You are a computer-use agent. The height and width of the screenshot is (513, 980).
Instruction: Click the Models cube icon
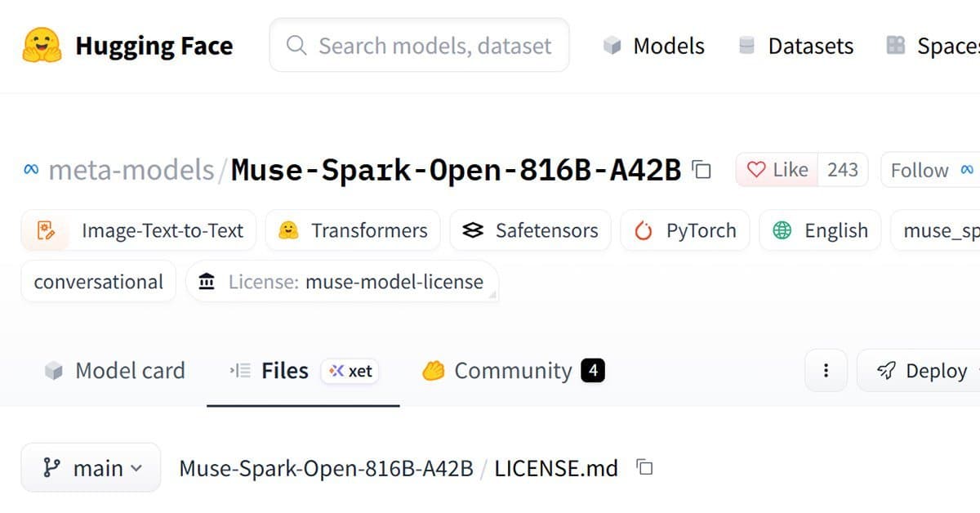pyautogui.click(x=612, y=46)
